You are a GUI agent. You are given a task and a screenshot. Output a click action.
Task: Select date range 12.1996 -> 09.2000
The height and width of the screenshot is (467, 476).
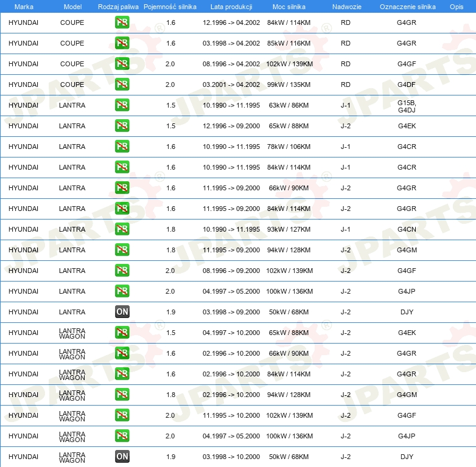coord(231,125)
